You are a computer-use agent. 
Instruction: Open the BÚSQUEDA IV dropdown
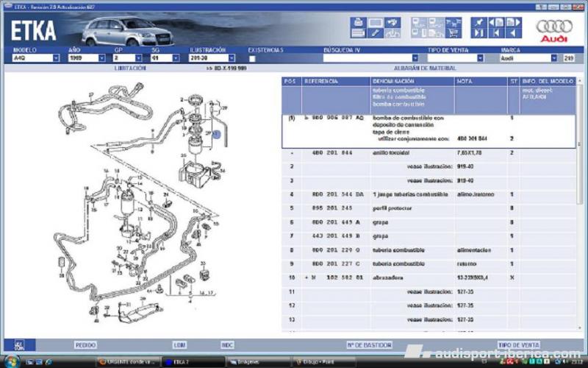[x=415, y=58]
